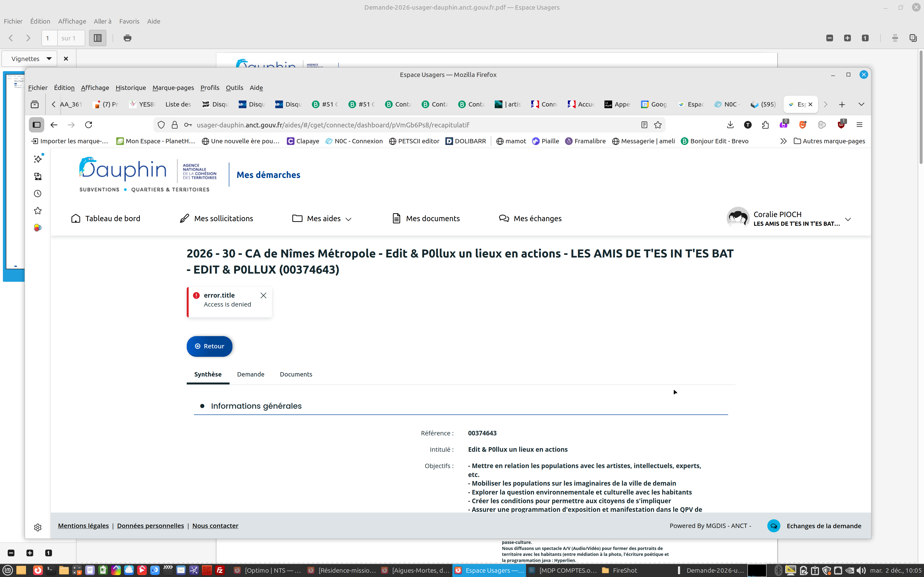Dismiss the Access is denied error

(x=263, y=295)
